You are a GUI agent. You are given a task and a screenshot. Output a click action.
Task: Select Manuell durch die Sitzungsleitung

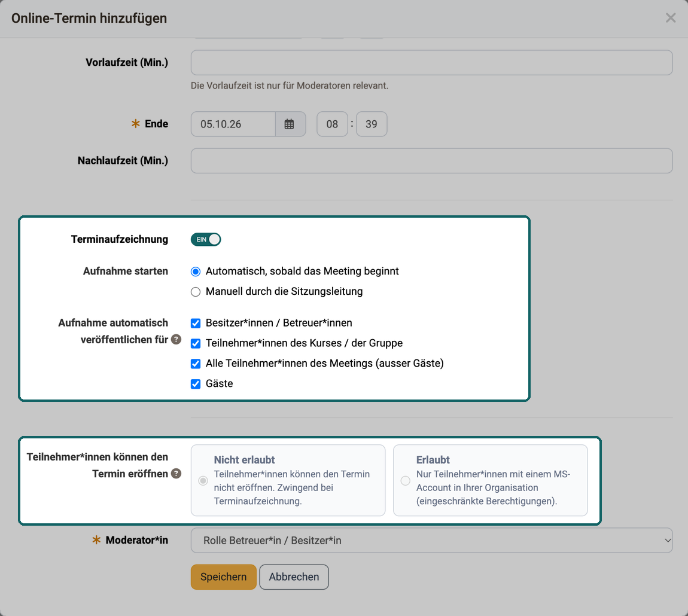coord(196,292)
